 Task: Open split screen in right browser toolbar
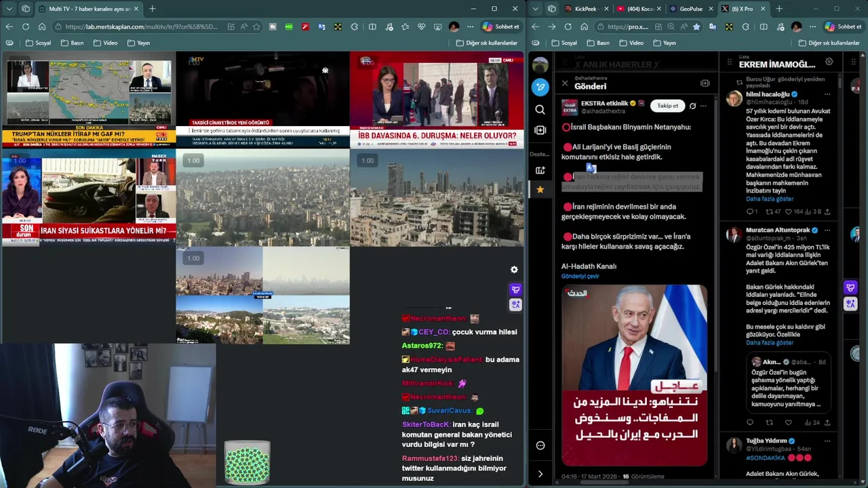point(764,26)
